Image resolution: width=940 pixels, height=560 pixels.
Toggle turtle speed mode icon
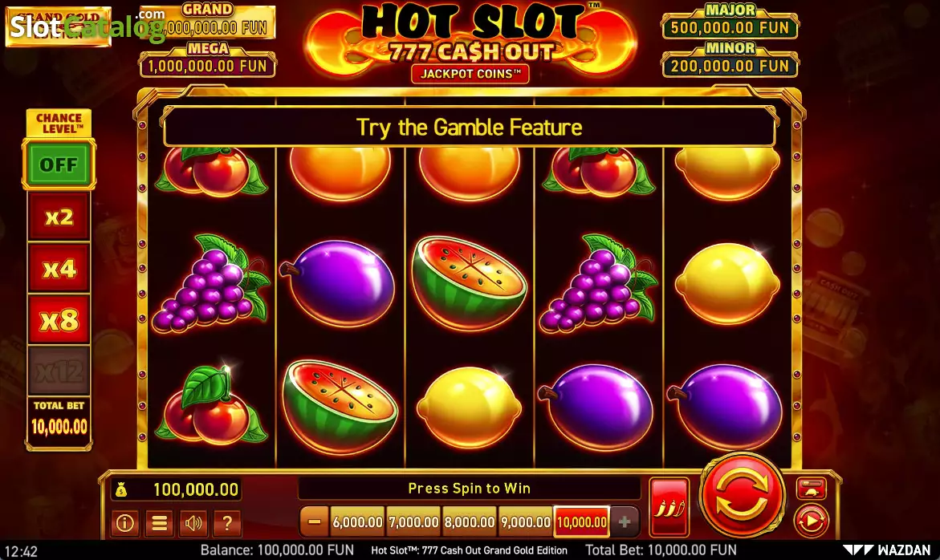[x=811, y=489]
